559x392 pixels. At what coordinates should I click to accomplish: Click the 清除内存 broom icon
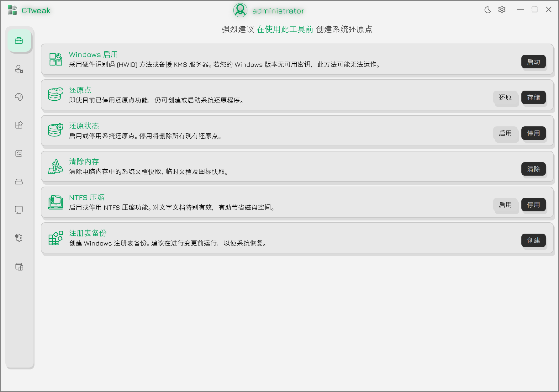click(x=56, y=166)
